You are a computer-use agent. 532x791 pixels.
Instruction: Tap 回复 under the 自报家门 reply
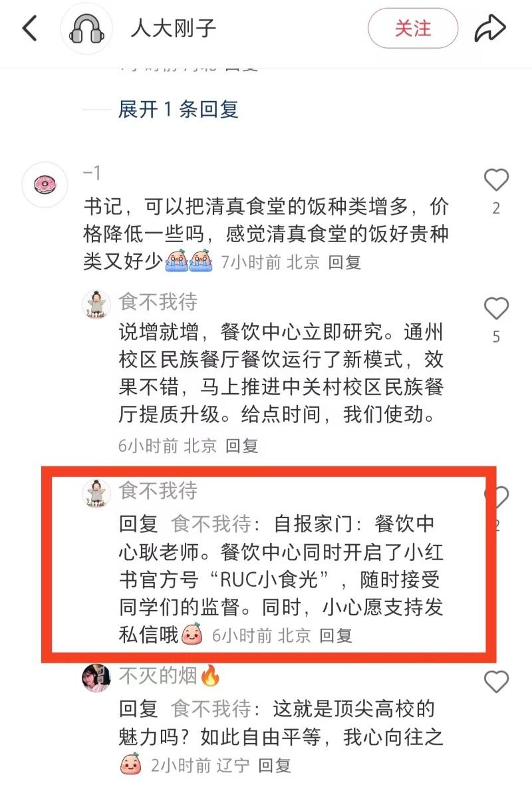coord(336,635)
